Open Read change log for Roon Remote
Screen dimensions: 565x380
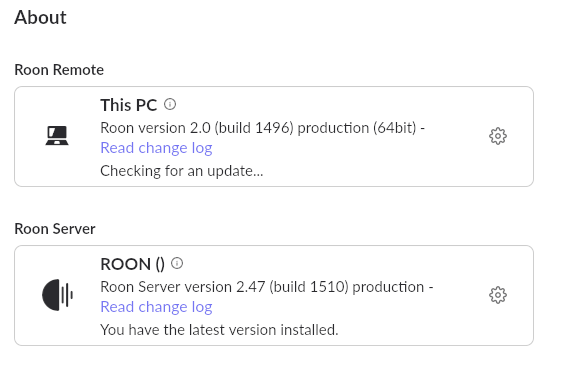pos(156,148)
